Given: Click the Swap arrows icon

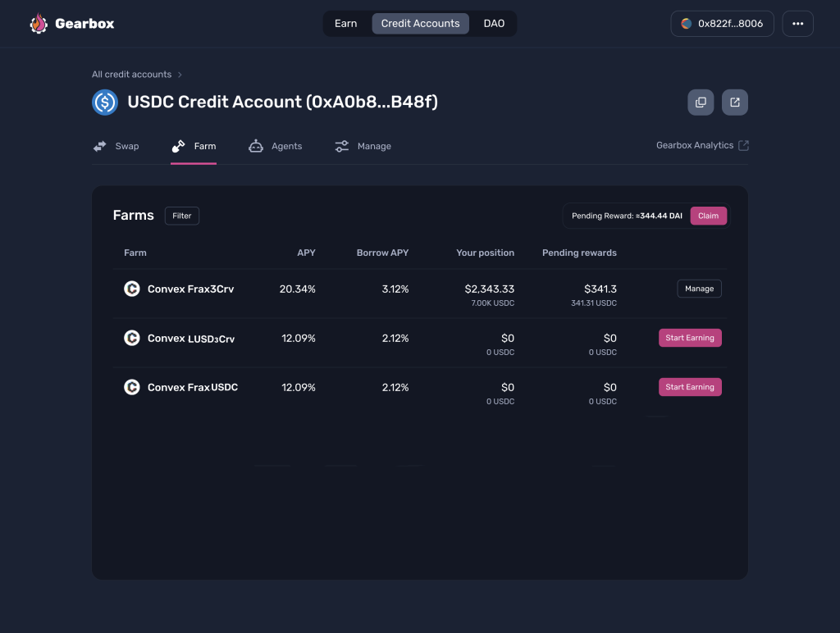Looking at the screenshot, I should tap(99, 146).
